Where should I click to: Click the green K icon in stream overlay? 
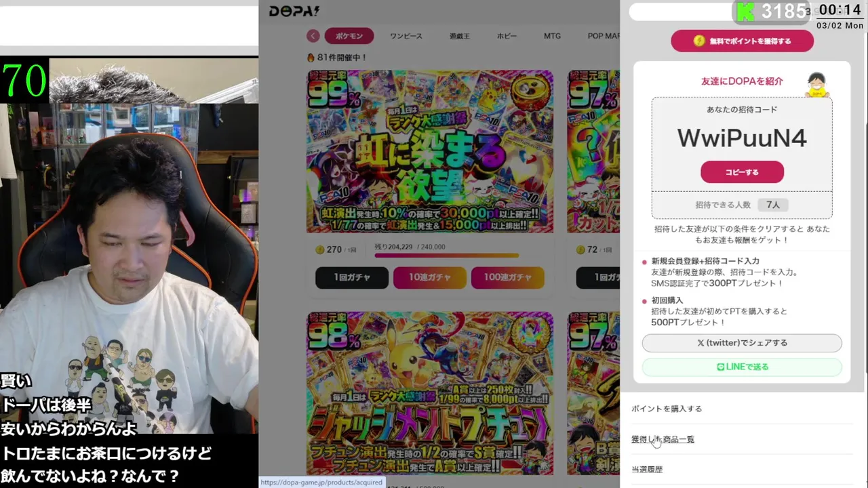[745, 11]
